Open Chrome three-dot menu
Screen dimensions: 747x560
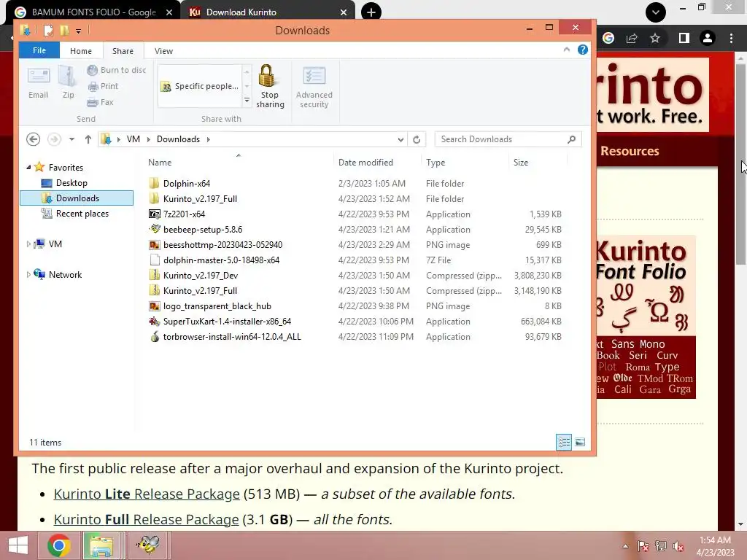coord(731,38)
